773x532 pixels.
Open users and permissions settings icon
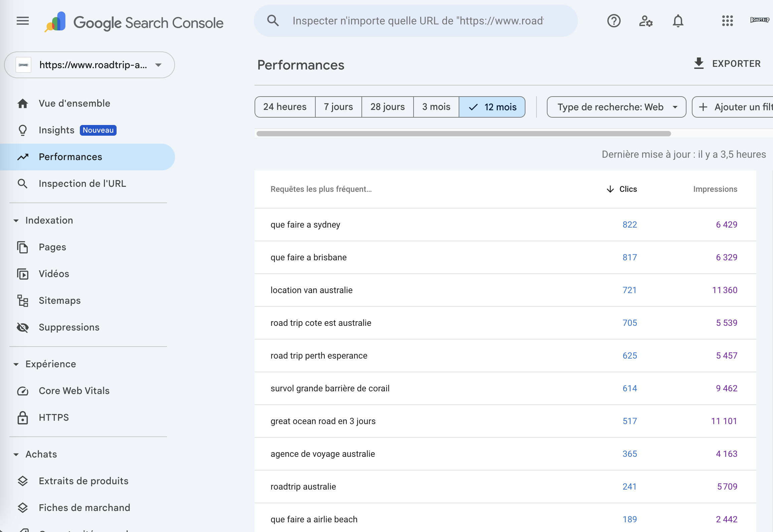tap(646, 21)
